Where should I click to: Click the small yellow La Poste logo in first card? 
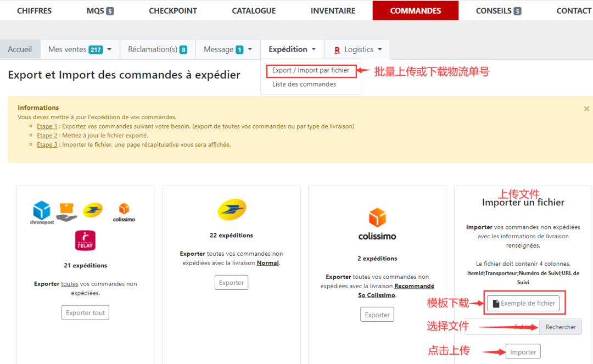[93, 210]
